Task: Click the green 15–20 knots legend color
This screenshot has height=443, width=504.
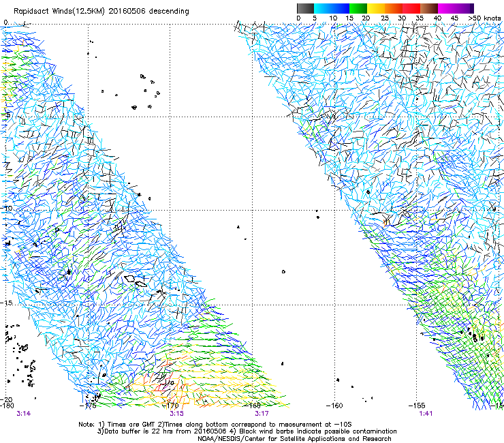Action: coord(358,8)
